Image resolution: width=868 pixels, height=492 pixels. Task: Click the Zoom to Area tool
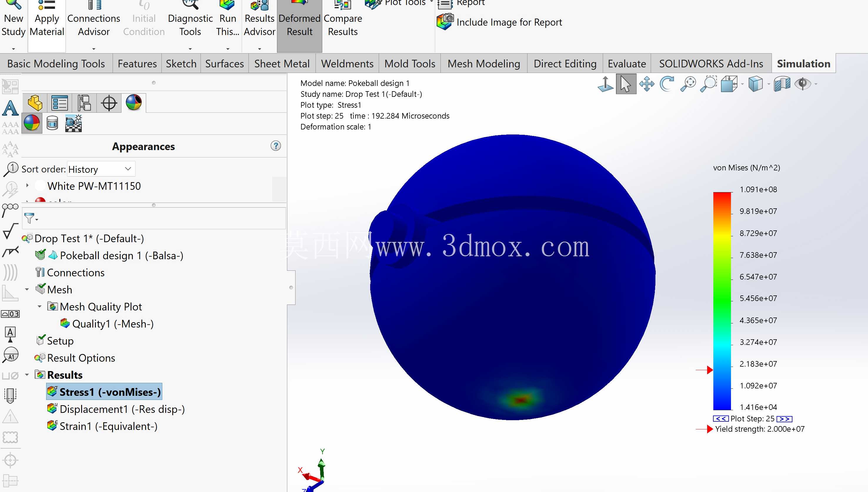coord(709,84)
